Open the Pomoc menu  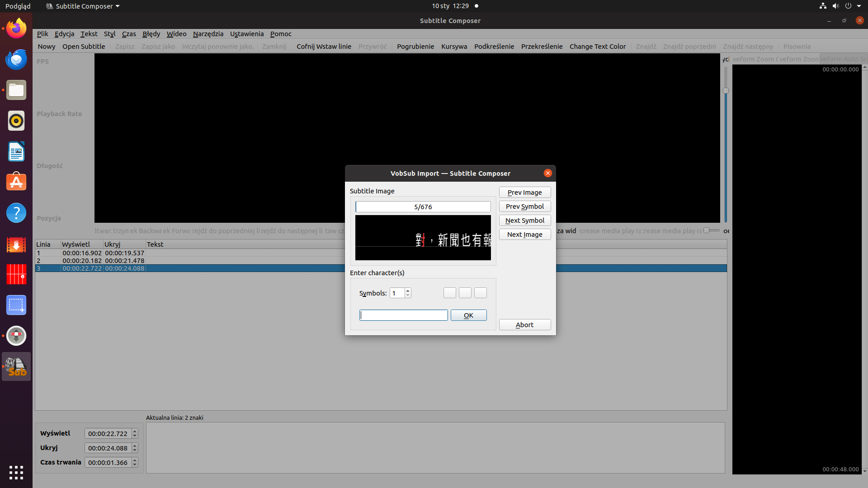(281, 34)
